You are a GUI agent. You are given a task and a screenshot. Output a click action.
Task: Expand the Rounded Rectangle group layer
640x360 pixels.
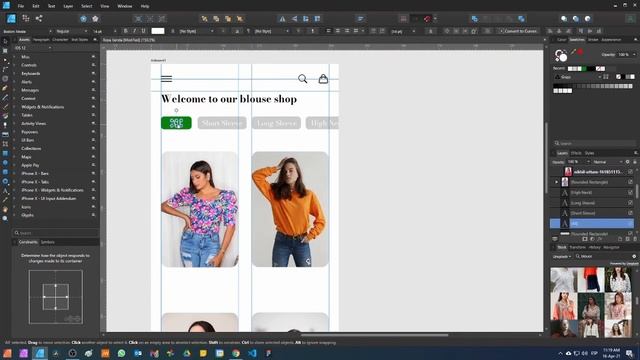tap(557, 182)
